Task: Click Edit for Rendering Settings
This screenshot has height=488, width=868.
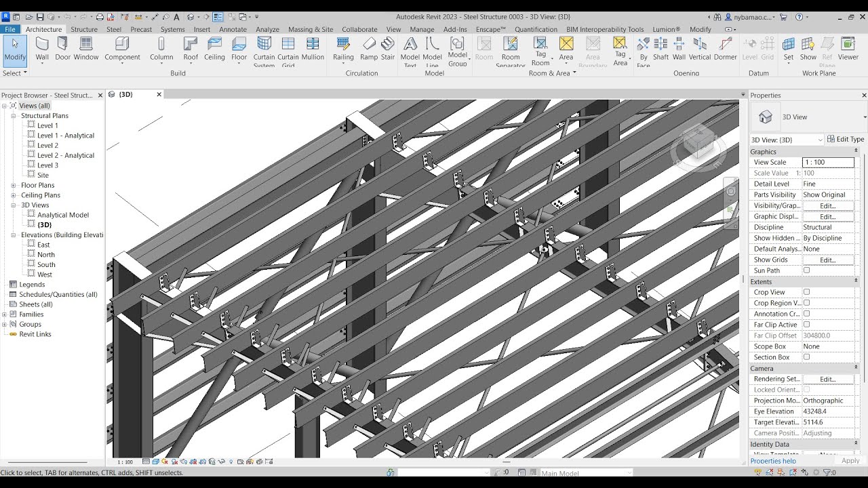Action: click(x=828, y=379)
